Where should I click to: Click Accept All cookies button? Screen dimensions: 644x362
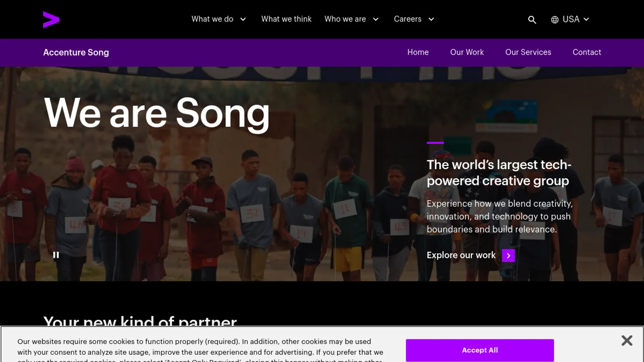(480, 350)
